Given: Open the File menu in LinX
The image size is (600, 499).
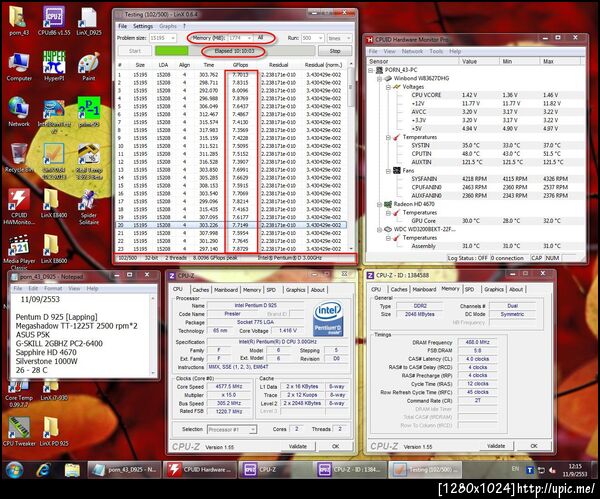Looking at the screenshot, I should point(122,26).
